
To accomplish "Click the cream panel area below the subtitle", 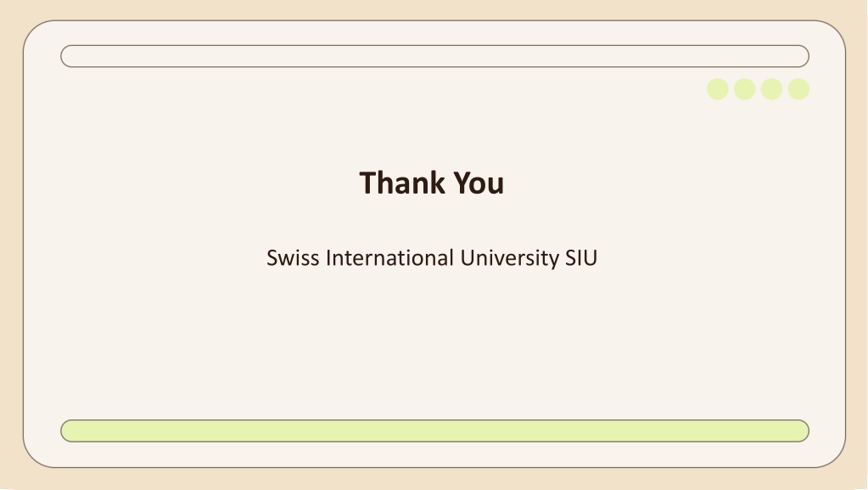I will coord(434,344).
